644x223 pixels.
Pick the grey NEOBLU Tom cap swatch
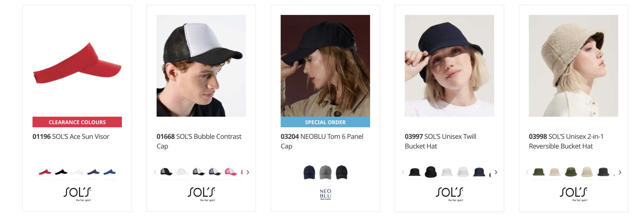pyautogui.click(x=325, y=172)
